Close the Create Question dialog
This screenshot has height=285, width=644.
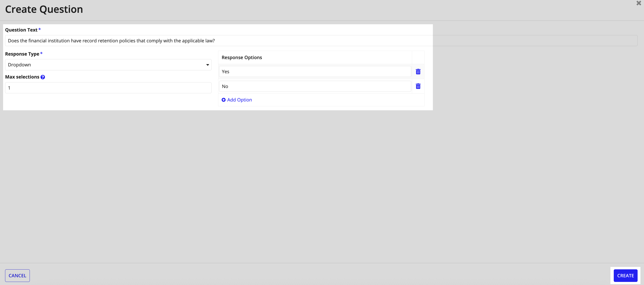coord(638,3)
